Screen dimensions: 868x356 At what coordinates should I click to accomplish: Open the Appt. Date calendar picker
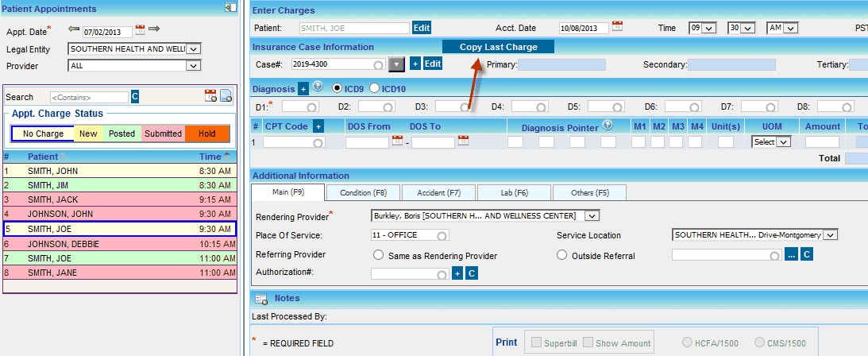tap(141, 30)
